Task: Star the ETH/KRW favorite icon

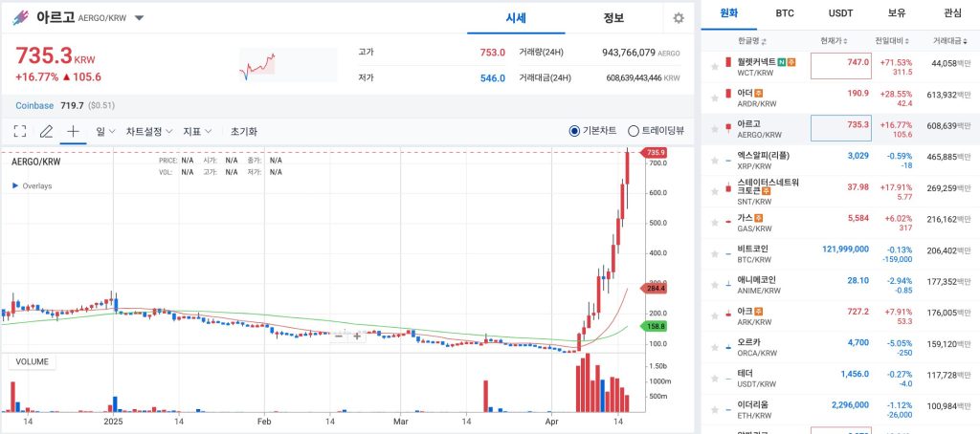Action: 714,410
